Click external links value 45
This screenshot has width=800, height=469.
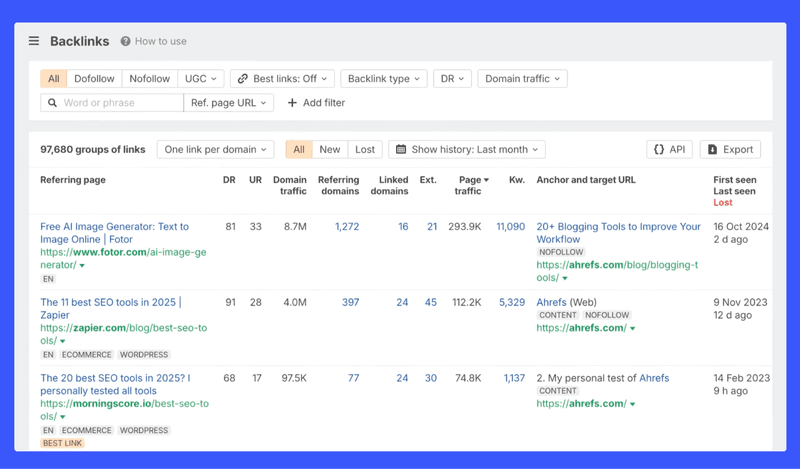(431, 302)
